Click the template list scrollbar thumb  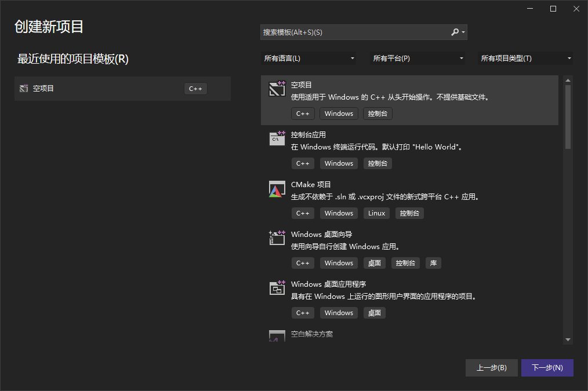tap(568, 117)
